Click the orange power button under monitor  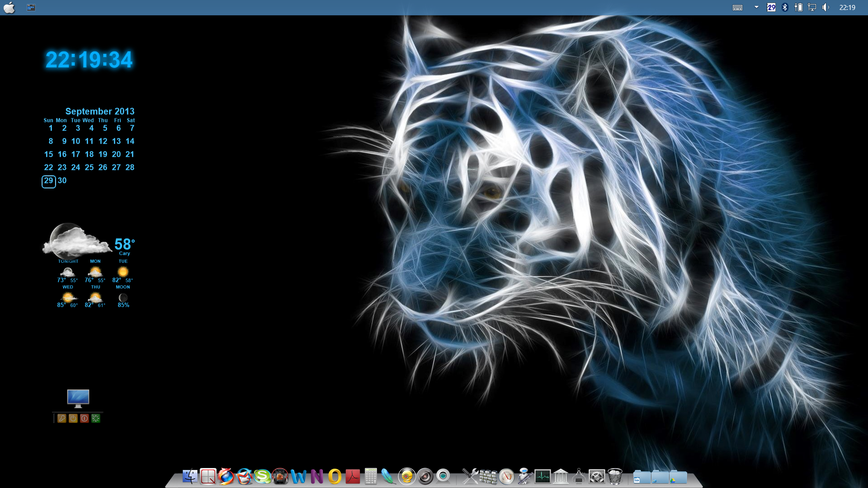73,418
